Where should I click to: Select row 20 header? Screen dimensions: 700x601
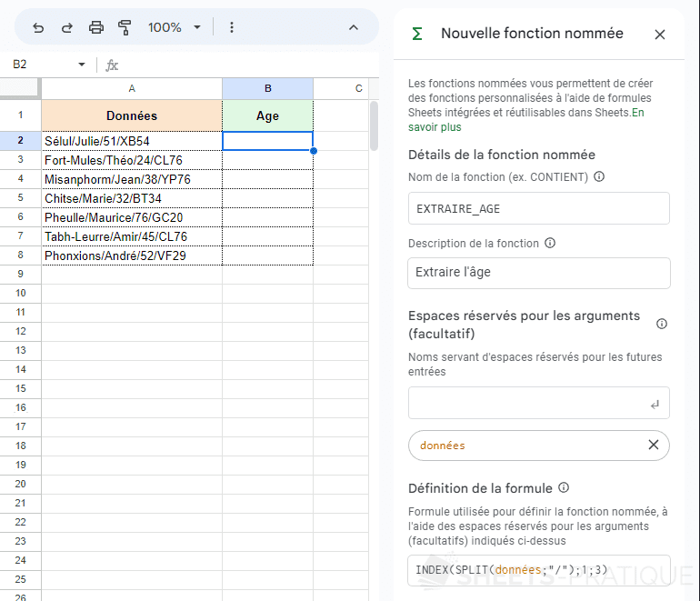click(21, 484)
